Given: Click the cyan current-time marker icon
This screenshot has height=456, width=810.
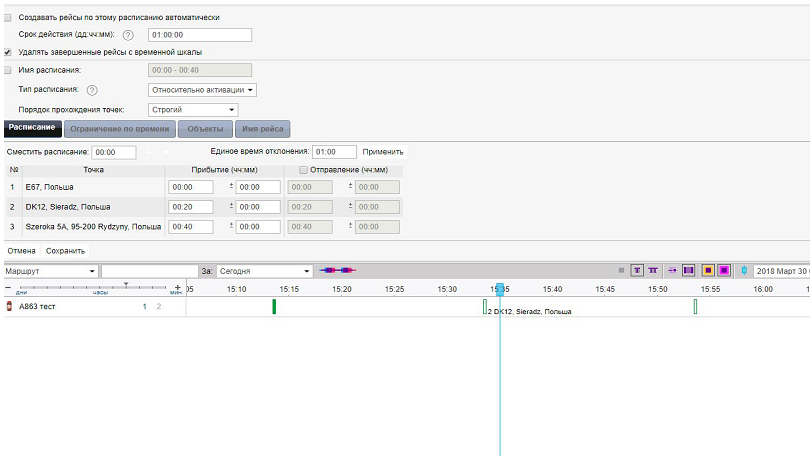Looking at the screenshot, I should tap(743, 271).
